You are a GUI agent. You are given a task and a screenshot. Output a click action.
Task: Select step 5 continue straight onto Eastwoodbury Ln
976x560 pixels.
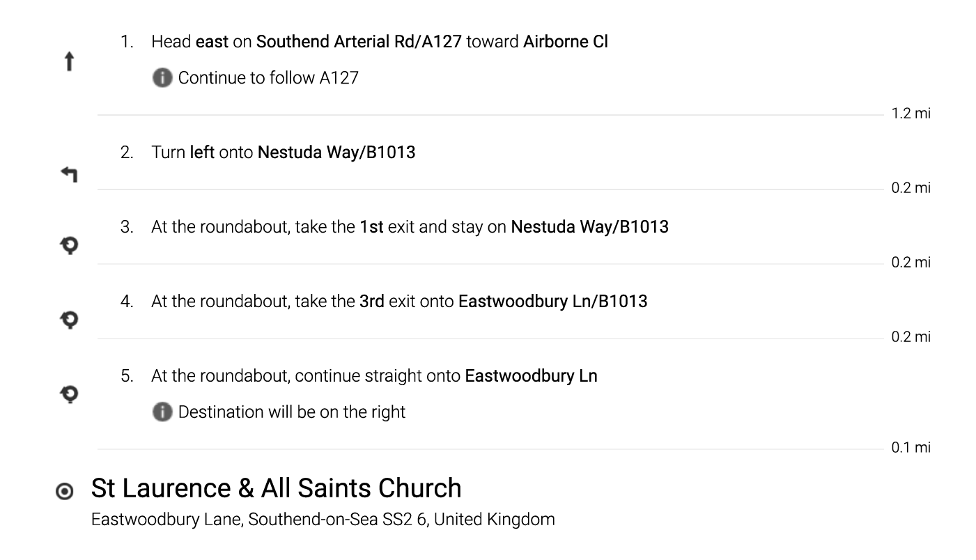[374, 376]
